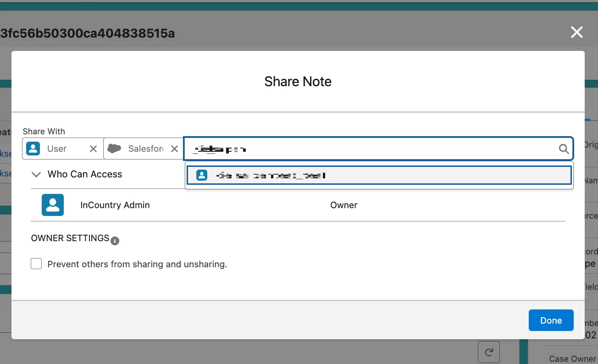Click the Who Can Access heading text

85,174
